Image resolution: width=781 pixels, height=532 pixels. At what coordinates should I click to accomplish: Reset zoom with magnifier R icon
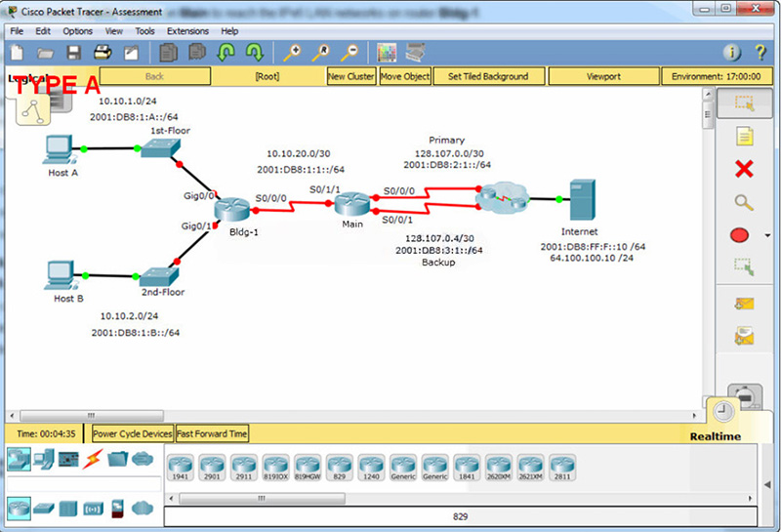pyautogui.click(x=321, y=53)
